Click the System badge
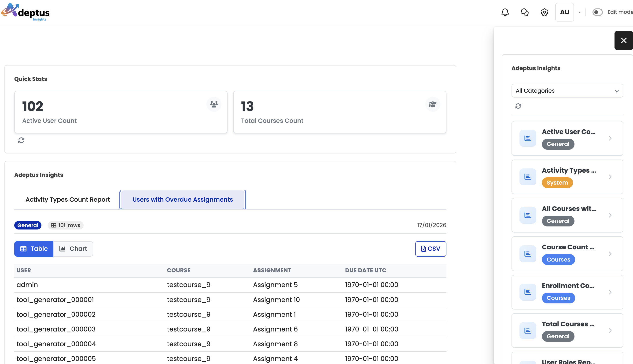 tap(557, 182)
